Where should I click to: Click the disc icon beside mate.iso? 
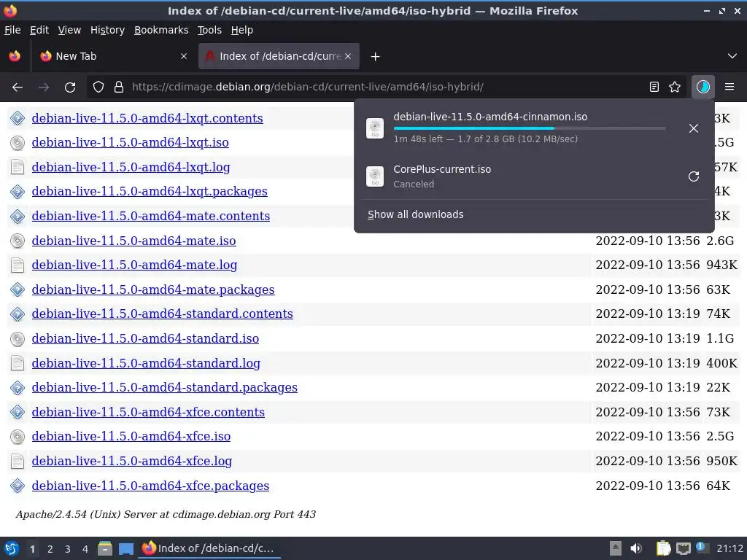(x=18, y=241)
